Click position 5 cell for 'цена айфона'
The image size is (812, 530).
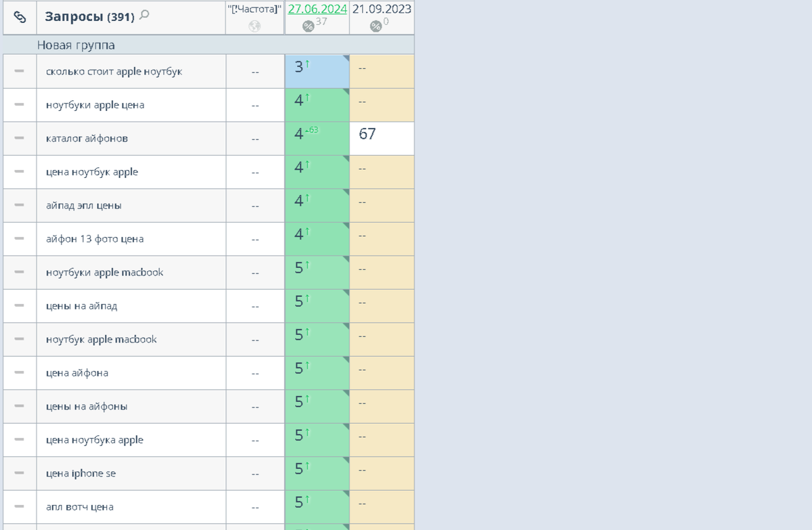click(317, 373)
